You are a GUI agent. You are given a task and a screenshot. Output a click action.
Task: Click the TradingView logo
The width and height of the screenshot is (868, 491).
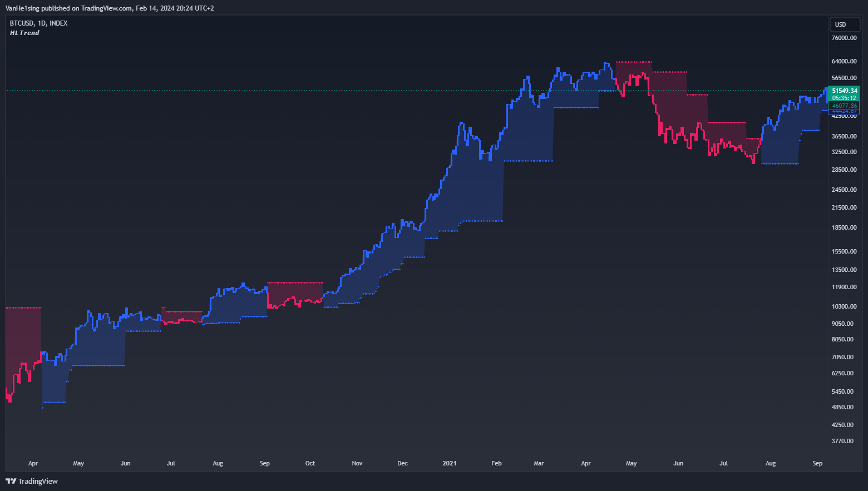point(32,481)
